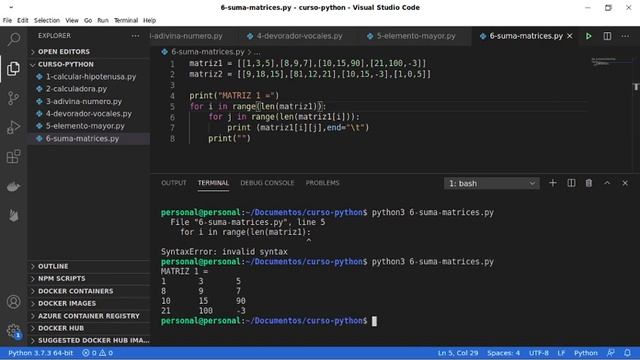Open Run and Debug view

pyautogui.click(x=13, y=127)
